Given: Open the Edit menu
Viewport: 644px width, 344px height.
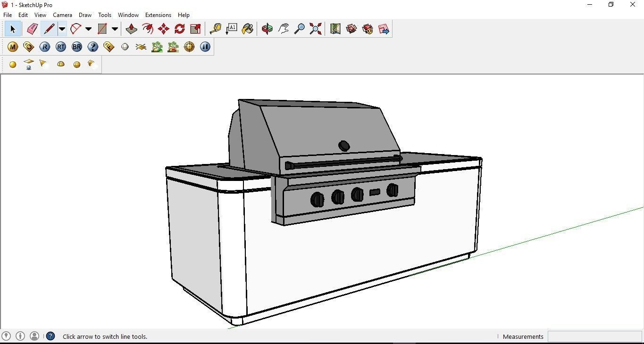Looking at the screenshot, I should (x=23, y=15).
